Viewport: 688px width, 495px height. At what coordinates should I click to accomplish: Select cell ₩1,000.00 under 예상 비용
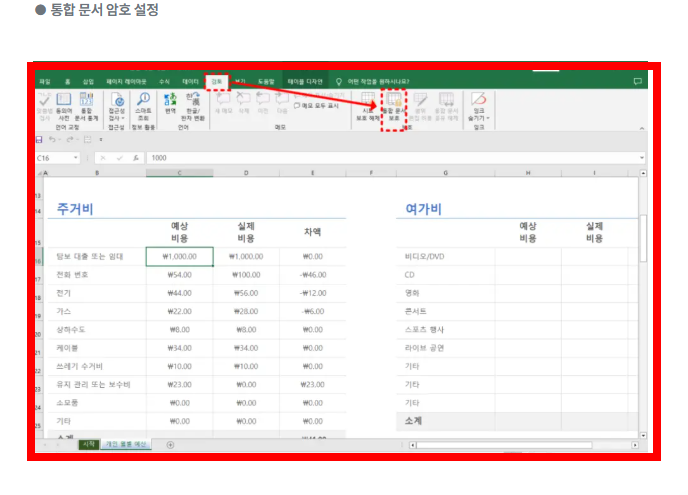tap(179, 256)
